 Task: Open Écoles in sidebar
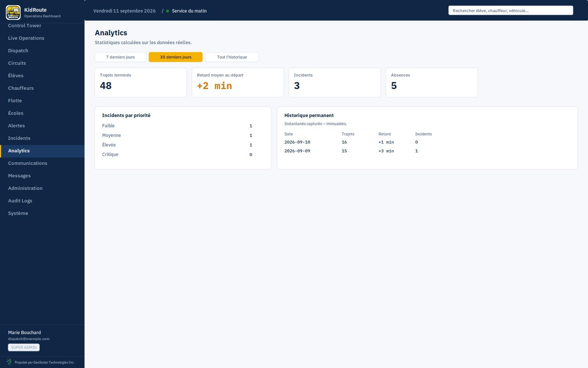point(42,113)
